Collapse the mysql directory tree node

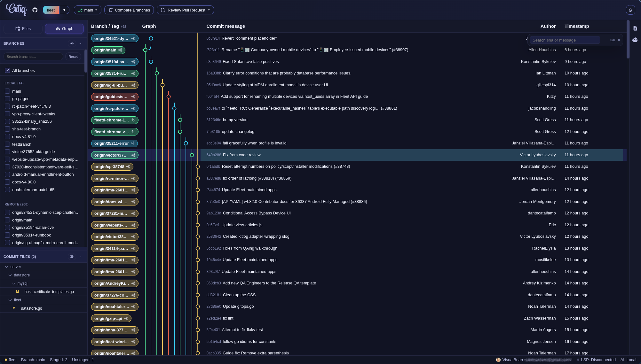point(14,283)
